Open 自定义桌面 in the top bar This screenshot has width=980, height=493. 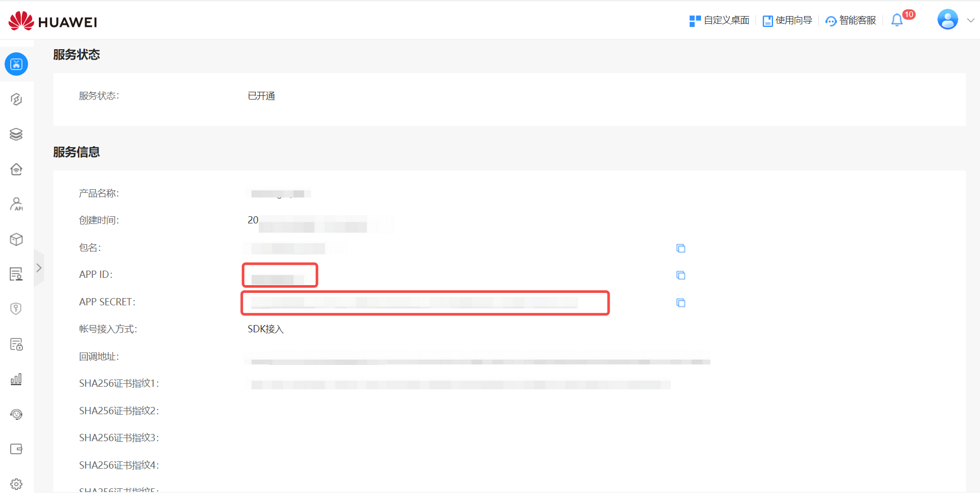[x=719, y=20]
